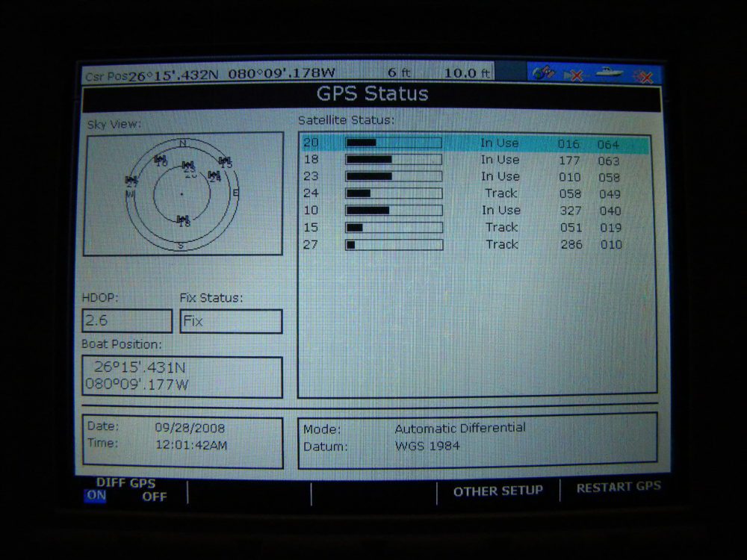This screenshot has height=560, width=747.
Task: Click signal strength bar for satellite 18
Action: point(394,160)
